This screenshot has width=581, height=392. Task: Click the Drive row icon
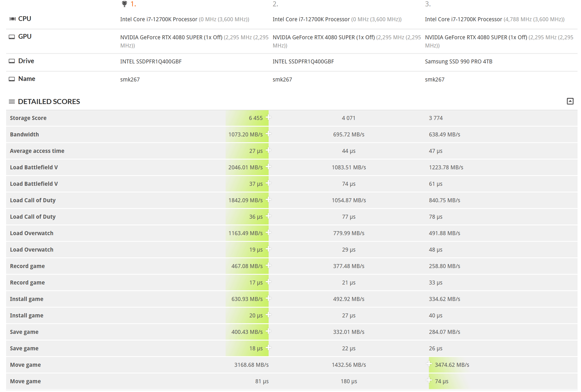point(12,61)
